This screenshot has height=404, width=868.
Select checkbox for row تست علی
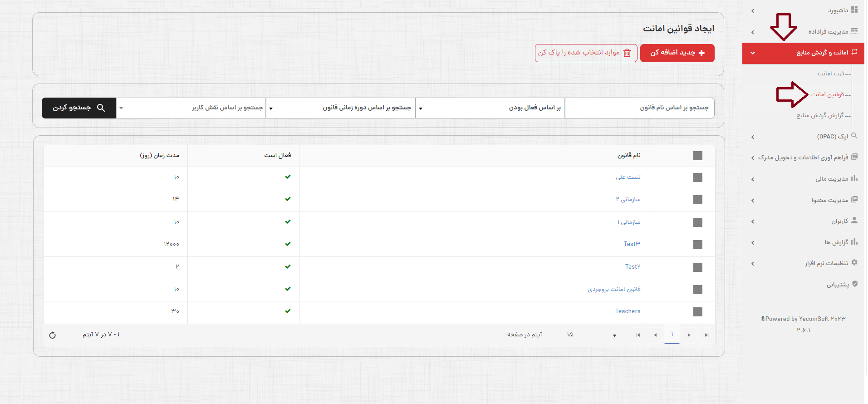(698, 177)
